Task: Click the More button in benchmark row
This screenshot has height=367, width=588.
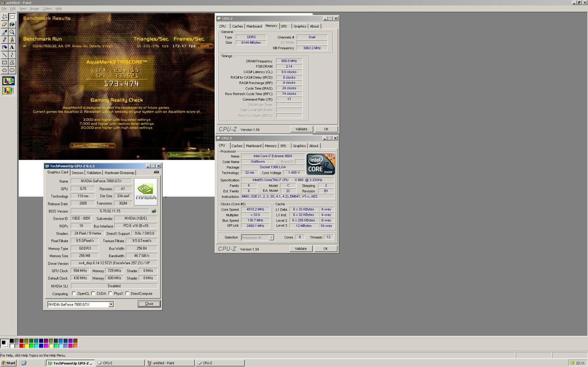Action: [x=205, y=46]
